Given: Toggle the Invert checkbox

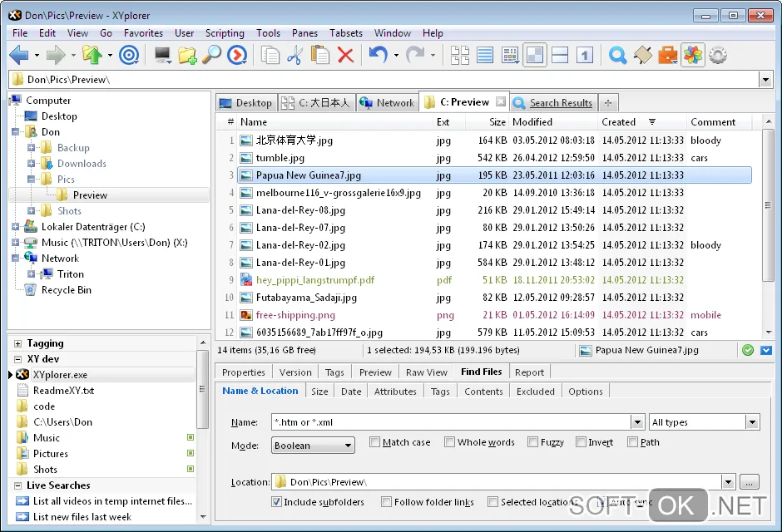Looking at the screenshot, I should pyautogui.click(x=581, y=442).
